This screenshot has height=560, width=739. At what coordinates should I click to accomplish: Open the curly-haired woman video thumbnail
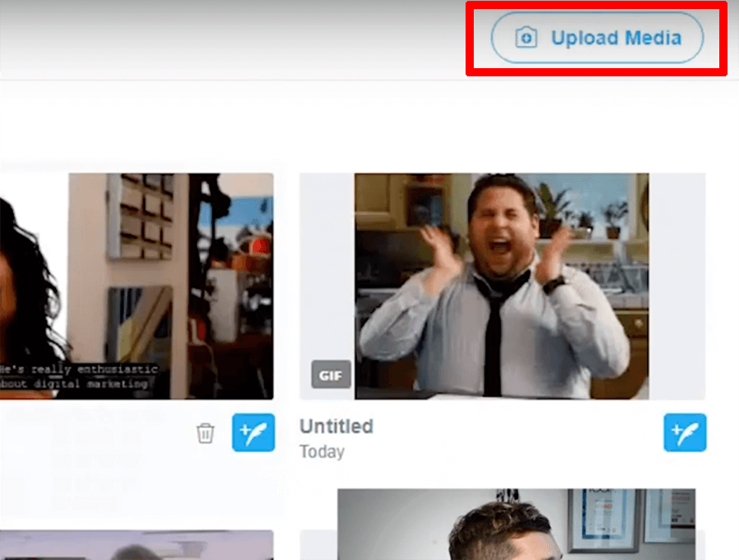(x=136, y=286)
